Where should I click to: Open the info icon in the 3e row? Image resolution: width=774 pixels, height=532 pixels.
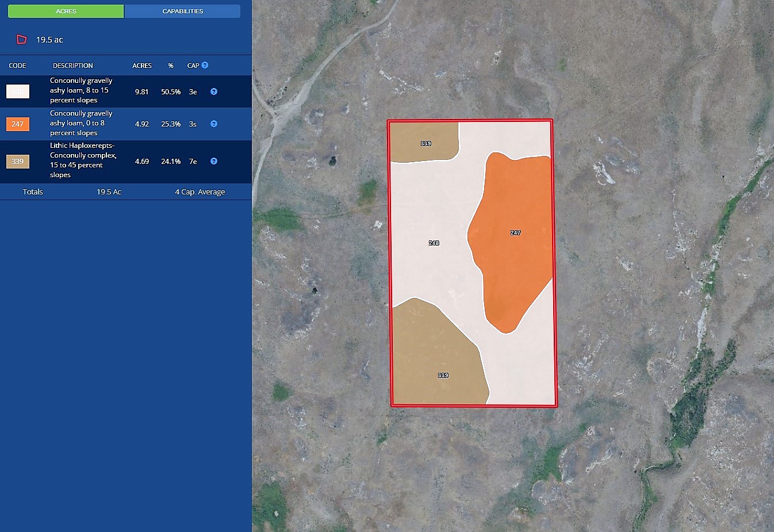(x=214, y=91)
